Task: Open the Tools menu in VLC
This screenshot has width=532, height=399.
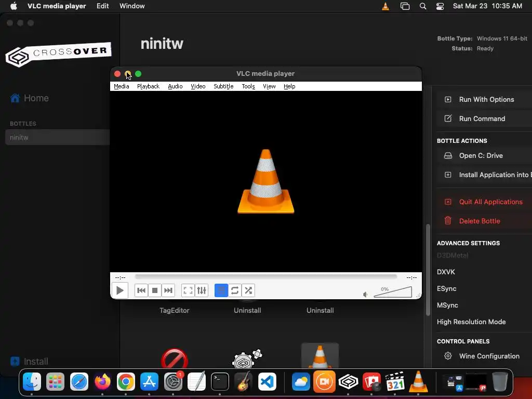Action: point(248,86)
